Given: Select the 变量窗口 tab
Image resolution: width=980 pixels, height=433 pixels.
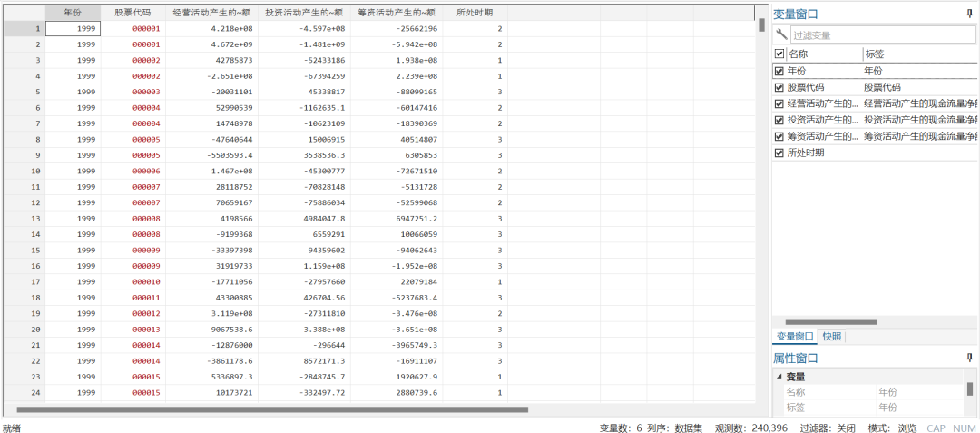Looking at the screenshot, I should pyautogui.click(x=794, y=336).
